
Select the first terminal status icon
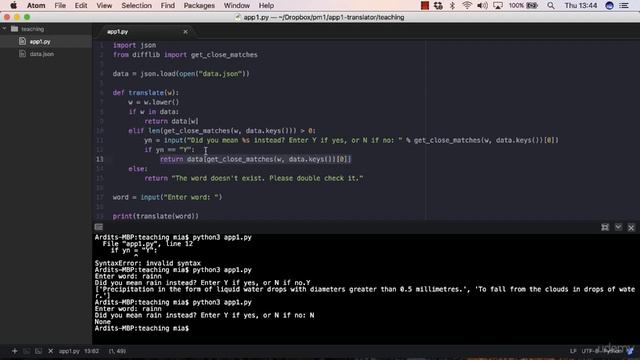[x=27, y=351]
